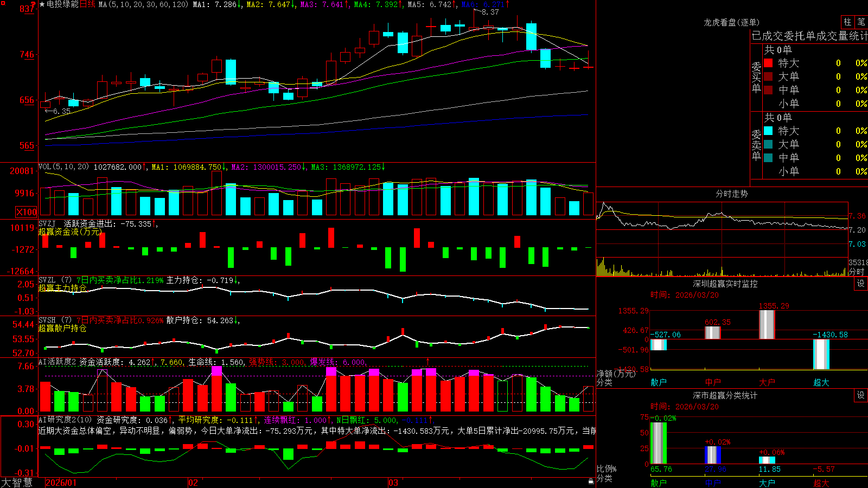Click the 爆发线: 6.000 label
This screenshot has width=868, height=488.
[337, 362]
